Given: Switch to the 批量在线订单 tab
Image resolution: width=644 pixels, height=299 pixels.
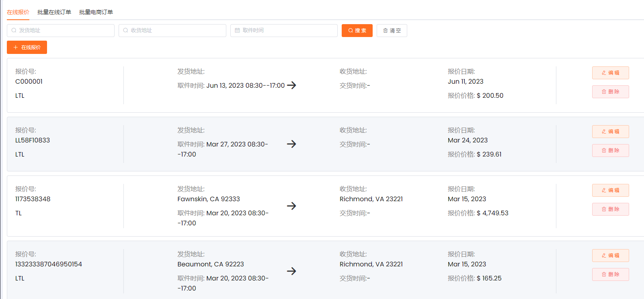Looking at the screenshot, I should click(x=54, y=12).
